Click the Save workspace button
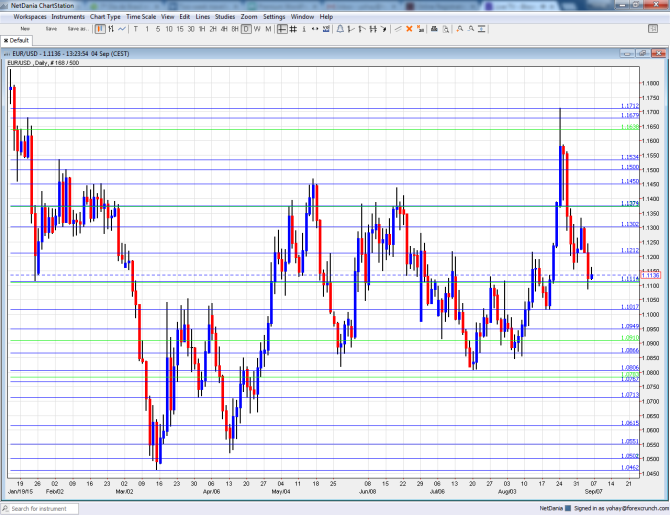 [51, 29]
